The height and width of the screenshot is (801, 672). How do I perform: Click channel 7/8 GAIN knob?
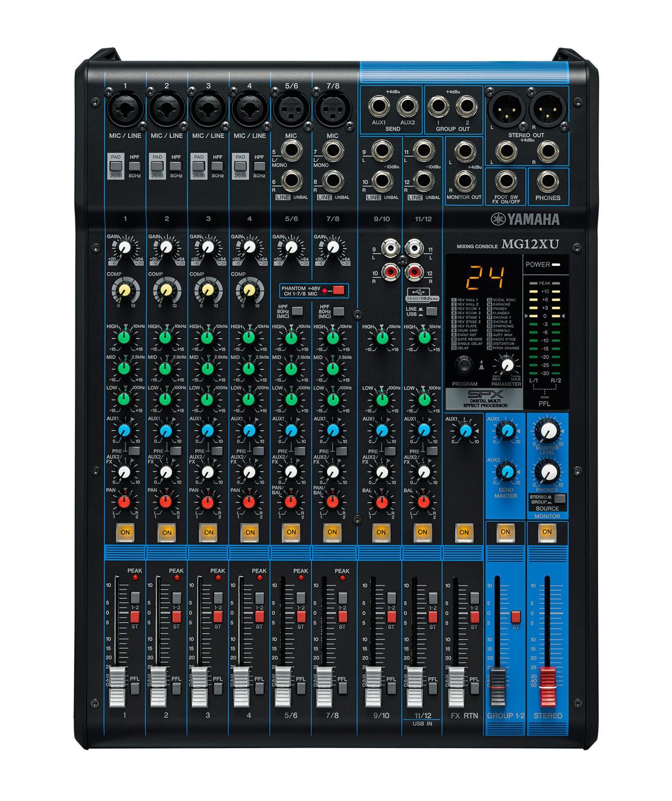pyautogui.click(x=332, y=247)
